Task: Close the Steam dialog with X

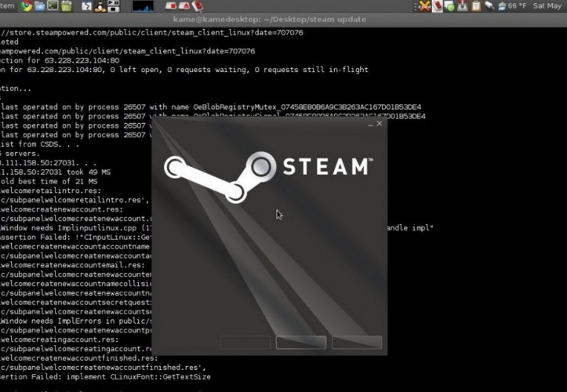Action: point(380,124)
